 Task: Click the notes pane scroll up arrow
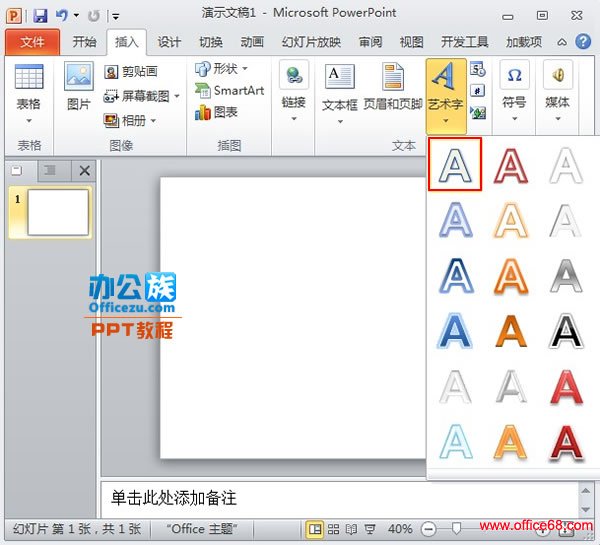click(585, 491)
